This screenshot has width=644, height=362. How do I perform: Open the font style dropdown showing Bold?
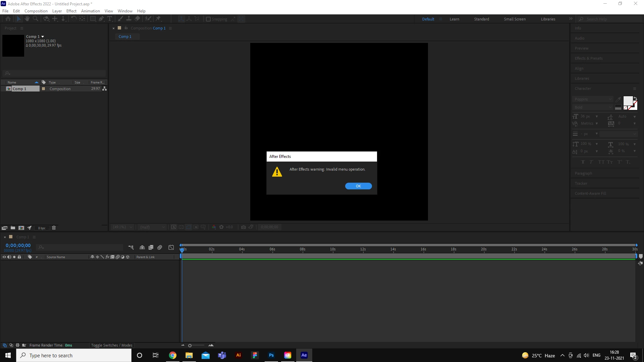click(593, 107)
